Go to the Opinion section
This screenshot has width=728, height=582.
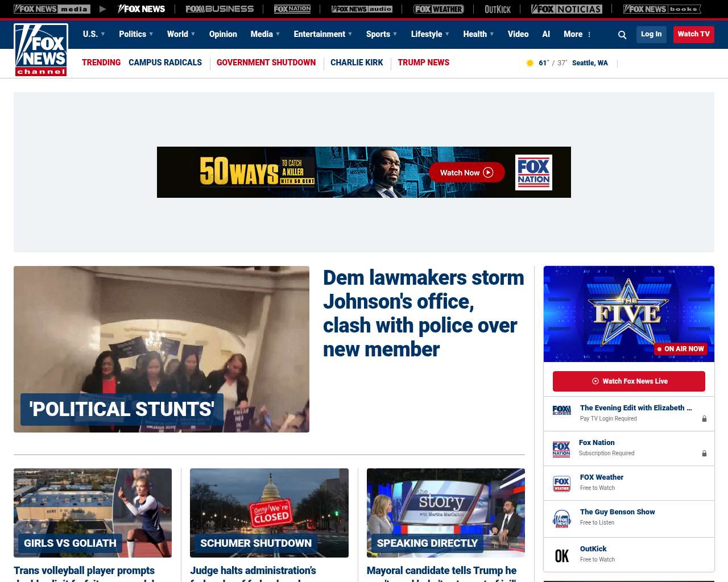pyautogui.click(x=223, y=34)
